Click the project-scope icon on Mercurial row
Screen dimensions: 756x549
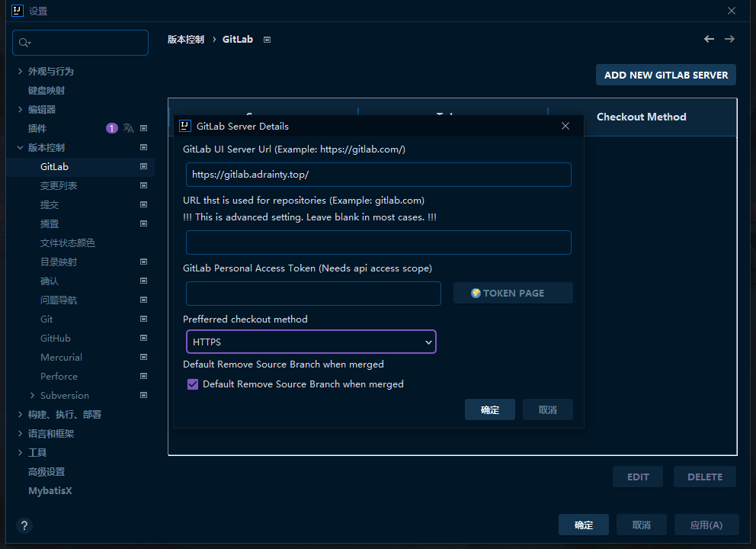pos(144,357)
